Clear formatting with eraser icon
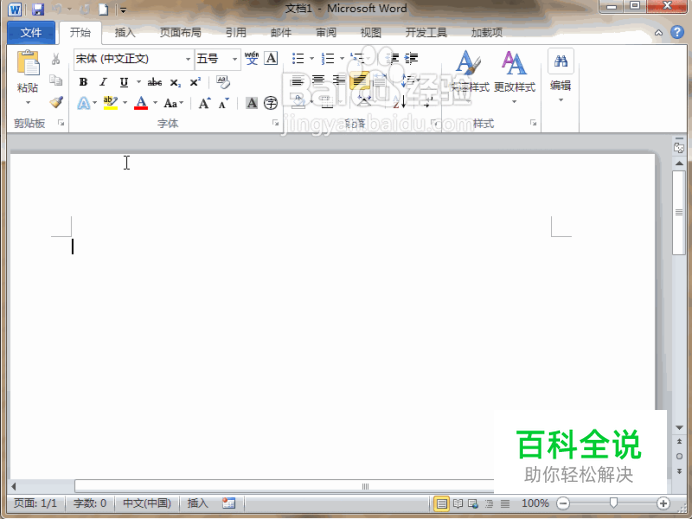 (x=223, y=82)
